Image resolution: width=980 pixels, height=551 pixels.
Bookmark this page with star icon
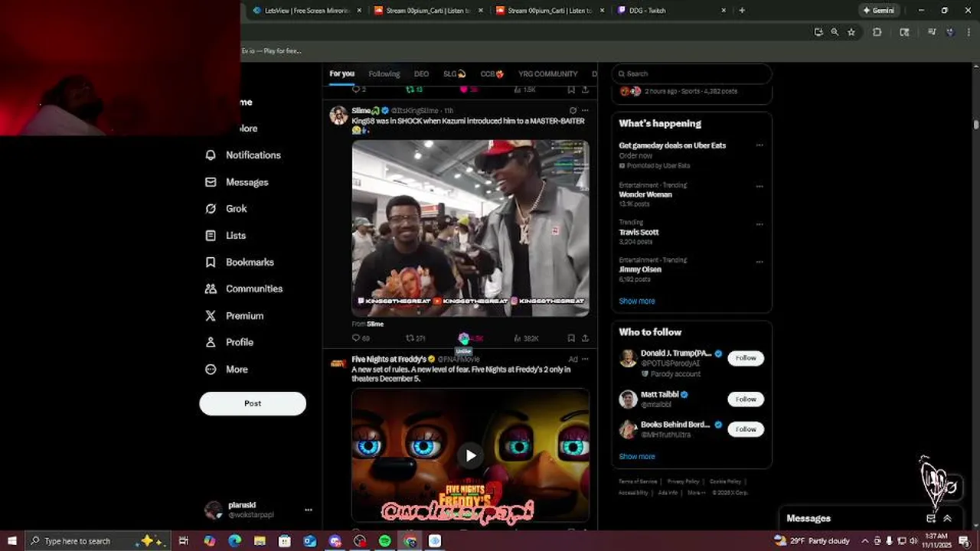[851, 32]
